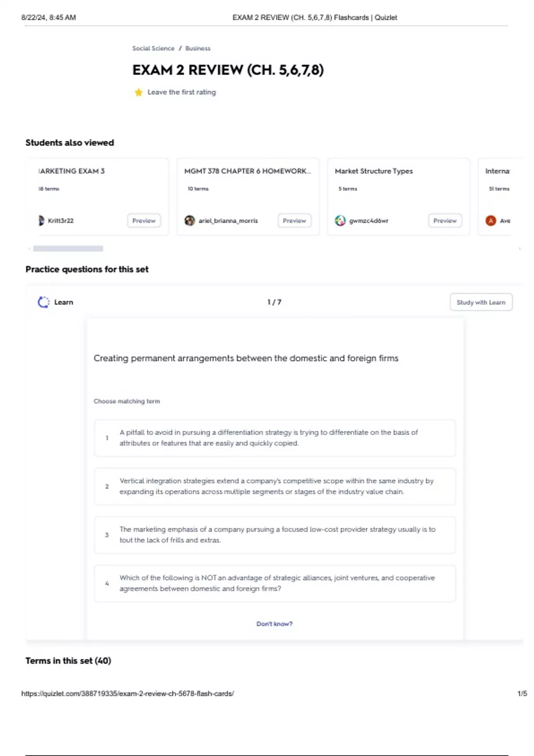Click the horizontal carousel scrollbar
Screen dimensions: 534x756
pos(68,249)
